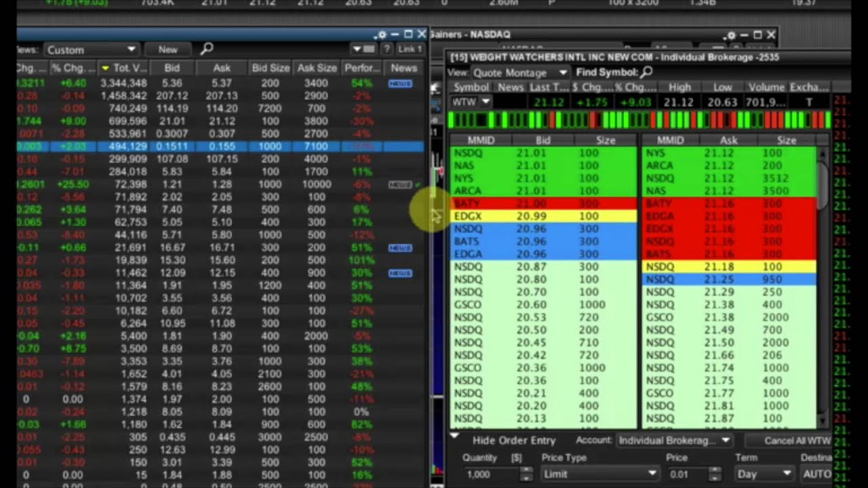Select the yellow EDGX bid row at 20.99
868x488 pixels.
(543, 216)
